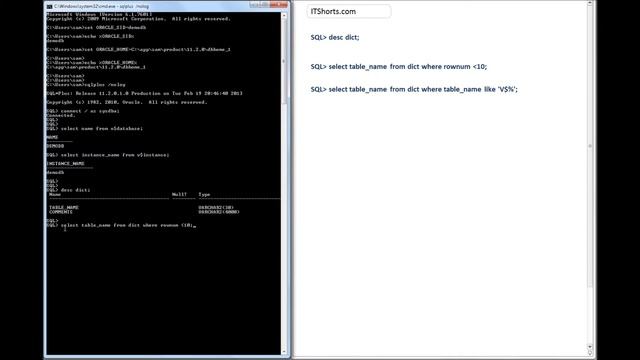Click the 'connect / as sysdba' terminal line
This screenshot has height=360, width=640.
[x=83, y=111]
